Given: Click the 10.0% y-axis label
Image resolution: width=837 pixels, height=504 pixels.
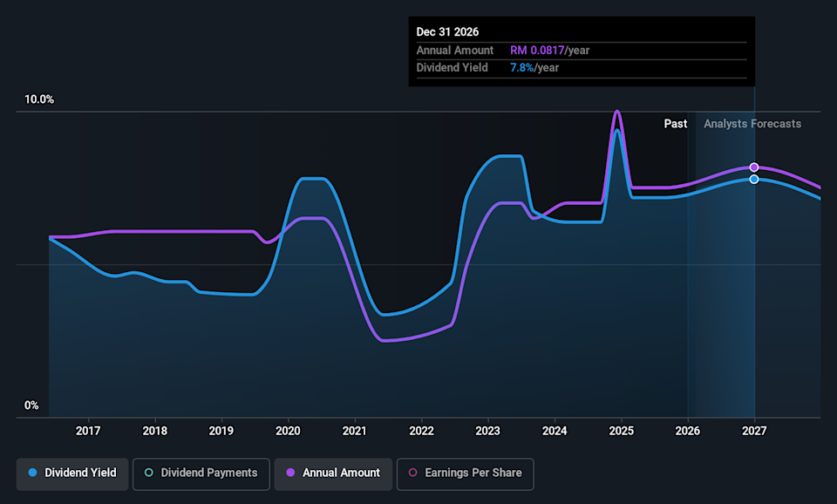Looking at the screenshot, I should pyautogui.click(x=38, y=99).
